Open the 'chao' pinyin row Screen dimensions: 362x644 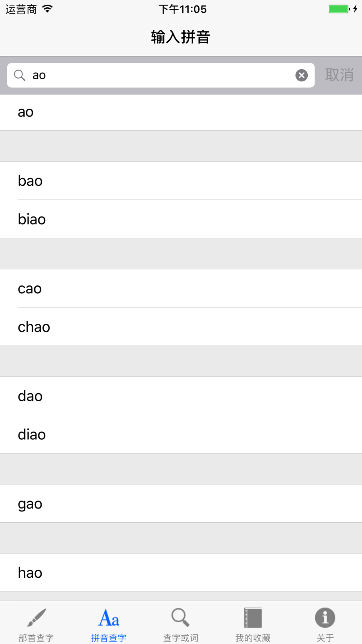point(181,327)
